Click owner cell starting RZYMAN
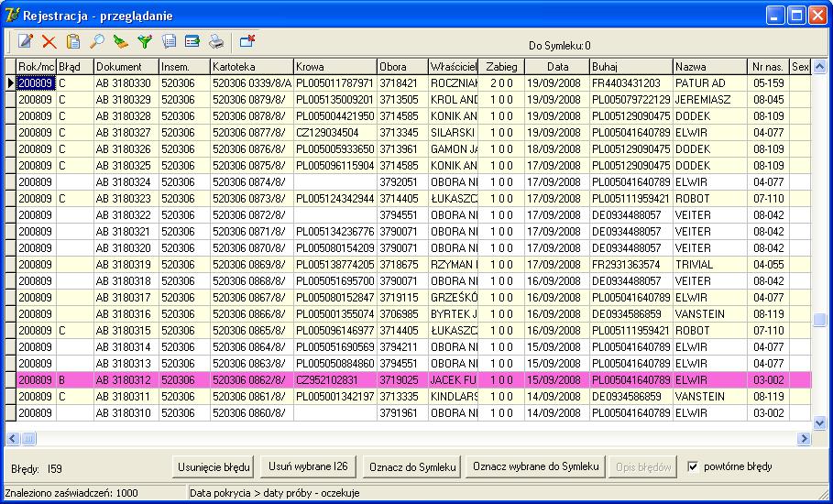Viewport: 833px width, 504px height. pos(454,265)
